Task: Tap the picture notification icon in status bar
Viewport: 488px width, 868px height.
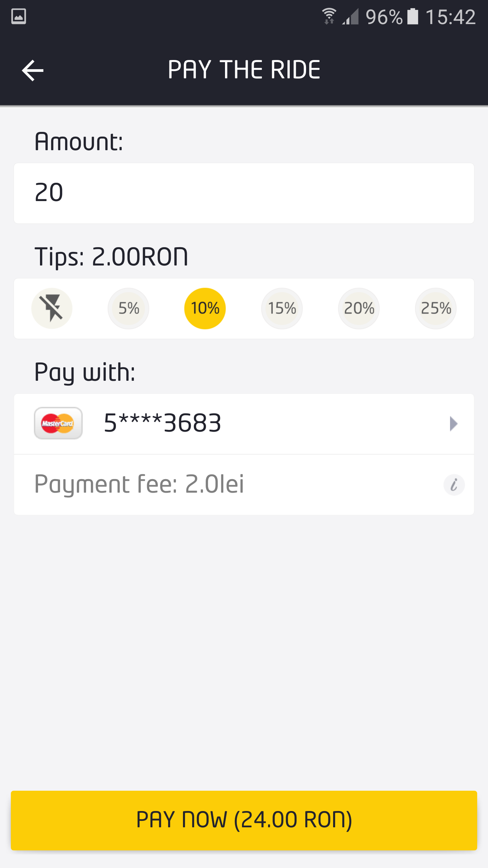Action: tap(19, 16)
